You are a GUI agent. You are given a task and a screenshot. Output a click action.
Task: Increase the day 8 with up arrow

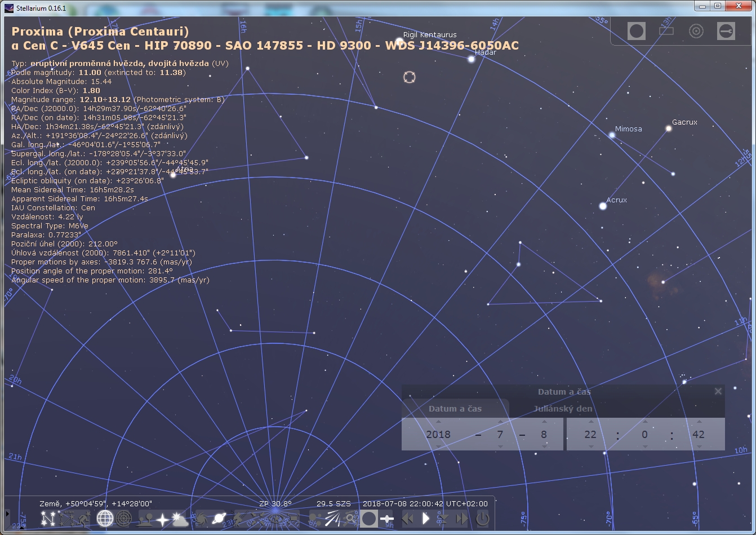tap(544, 422)
